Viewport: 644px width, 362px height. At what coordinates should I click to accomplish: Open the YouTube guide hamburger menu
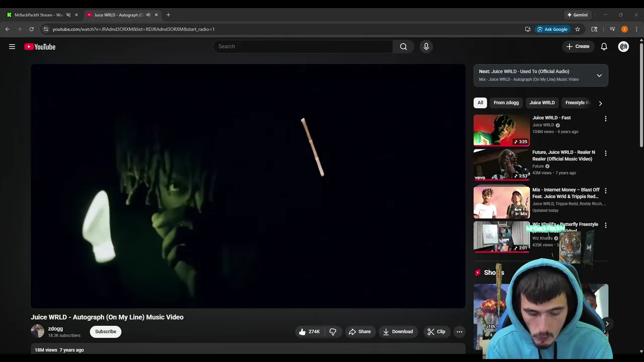[x=12, y=47]
